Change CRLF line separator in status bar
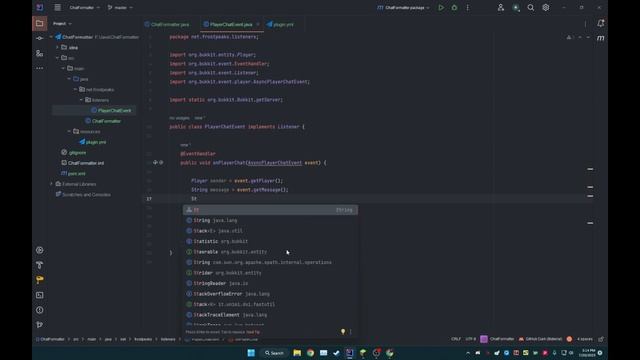Screen dimensions: 640x360 (x=456, y=339)
